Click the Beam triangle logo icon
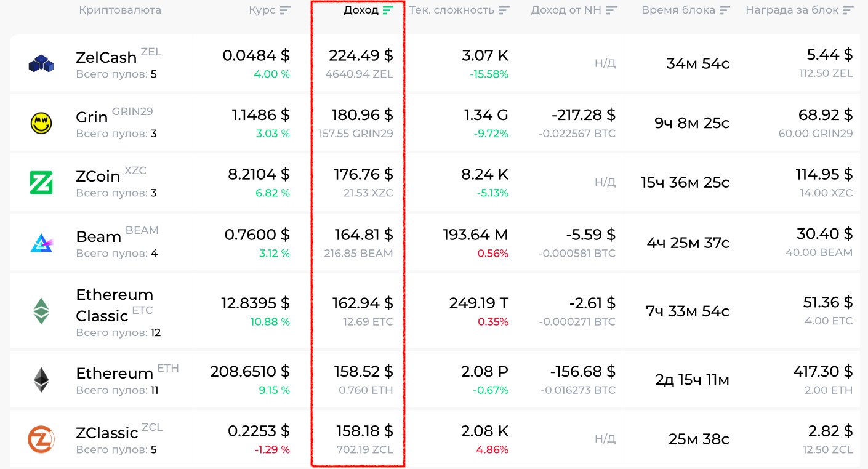The height and width of the screenshot is (469, 868). (x=41, y=243)
